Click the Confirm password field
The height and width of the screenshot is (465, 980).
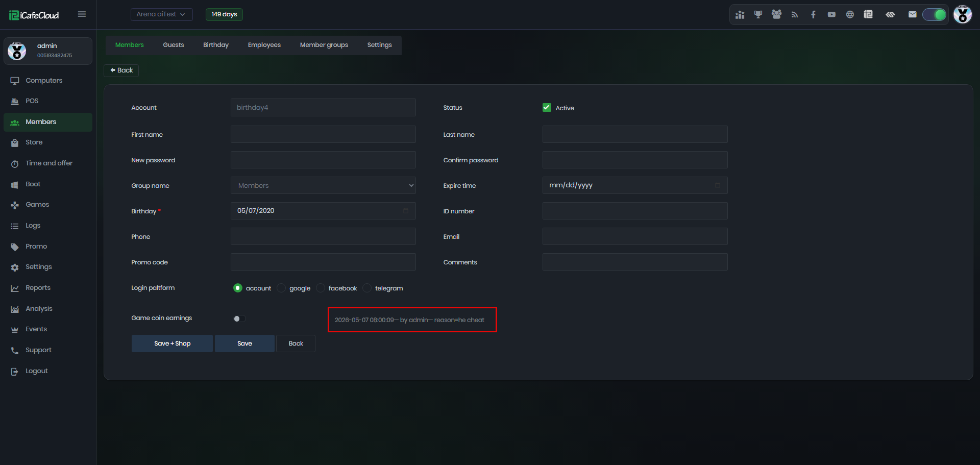pyautogui.click(x=635, y=160)
